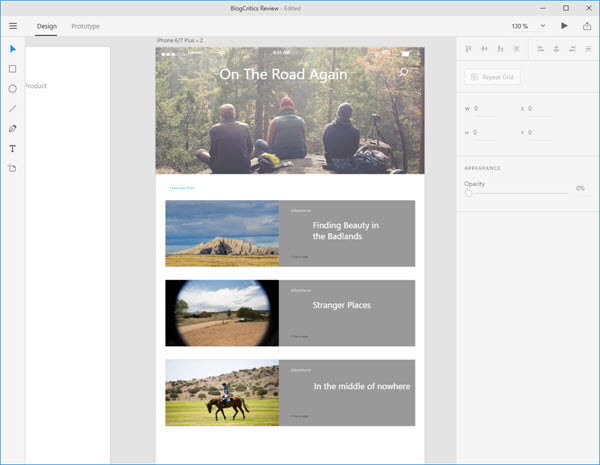Start the desktop preview play button
The image size is (600, 465).
pyautogui.click(x=564, y=26)
